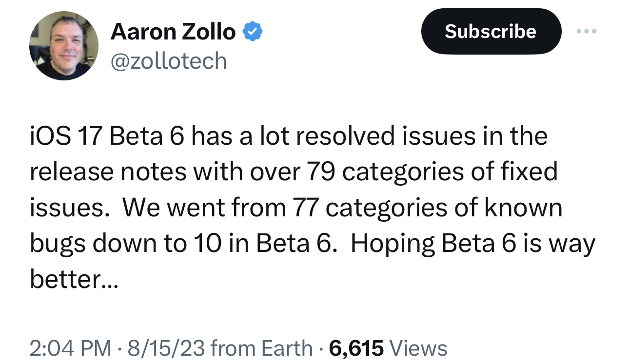
Task: Click the word "known" in the tweet
Action: (x=523, y=208)
